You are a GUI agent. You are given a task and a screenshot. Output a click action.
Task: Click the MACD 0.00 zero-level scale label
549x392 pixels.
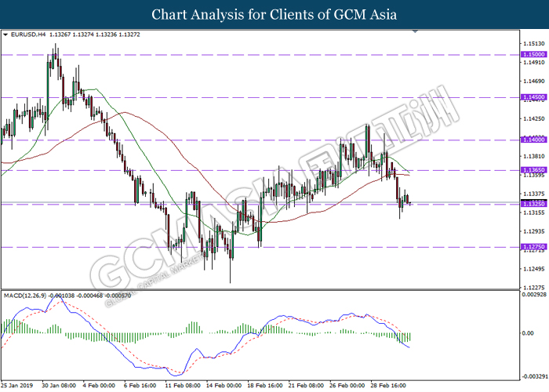click(x=528, y=333)
